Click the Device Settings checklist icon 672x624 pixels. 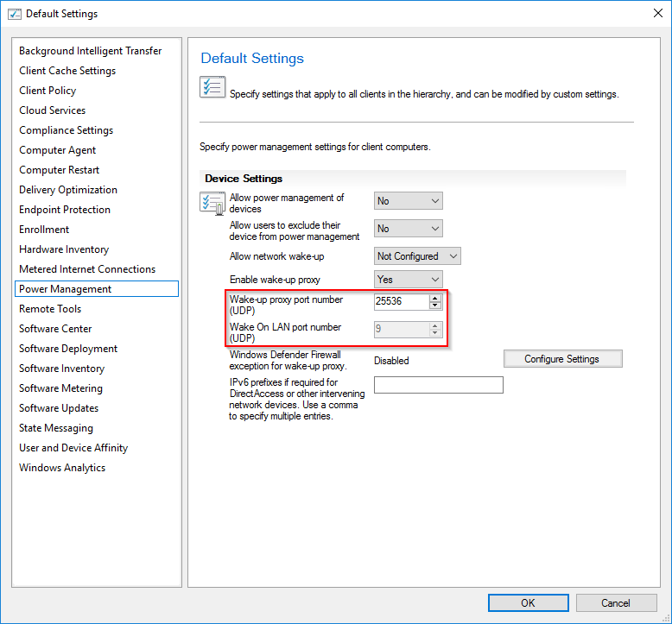pyautogui.click(x=212, y=204)
